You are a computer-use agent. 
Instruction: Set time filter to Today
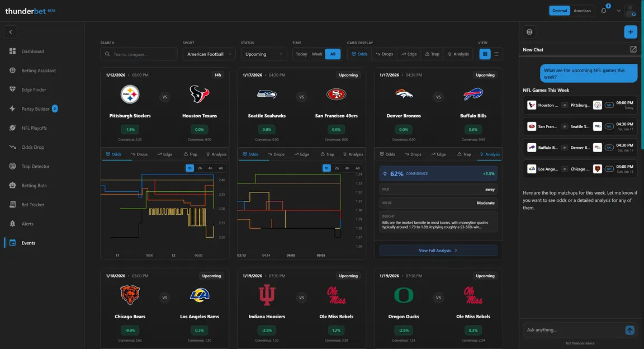(301, 54)
